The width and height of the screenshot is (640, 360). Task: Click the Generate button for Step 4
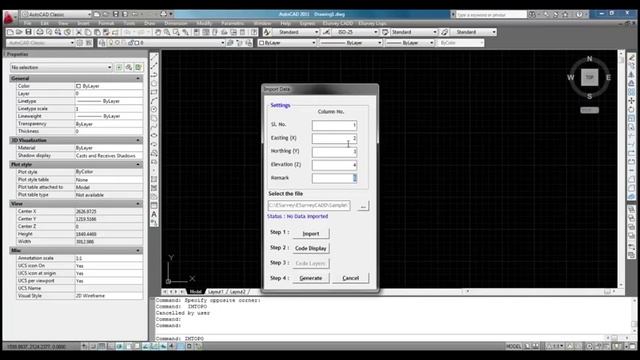[x=311, y=278]
